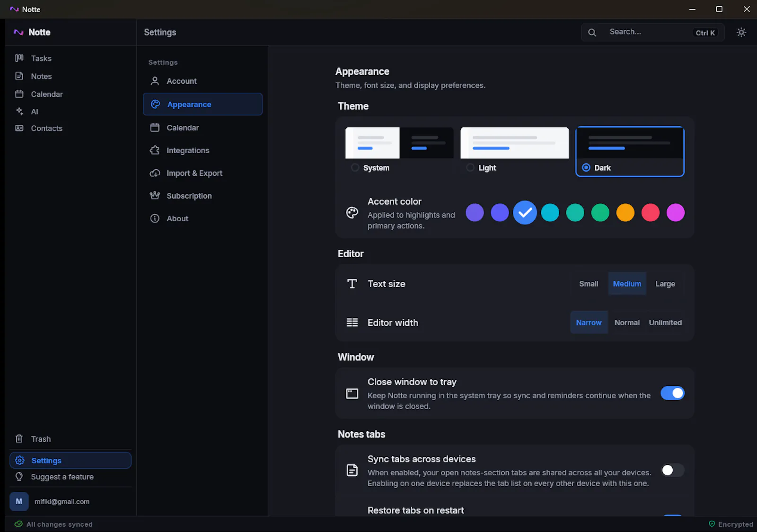Screen dimensions: 757x532
Task: Open Import & Export settings
Action: [x=202, y=173]
